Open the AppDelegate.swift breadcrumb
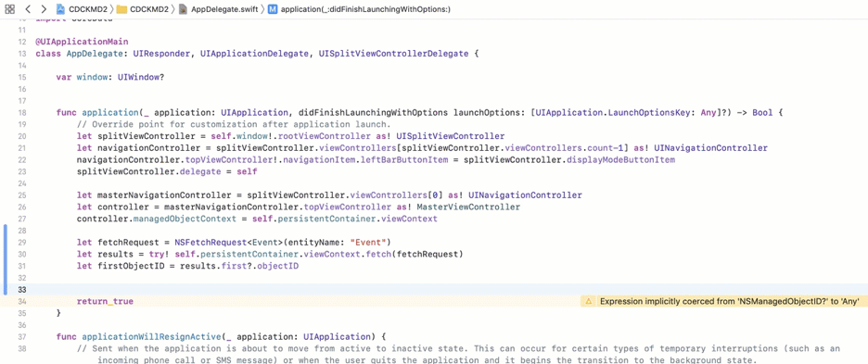 click(218, 9)
